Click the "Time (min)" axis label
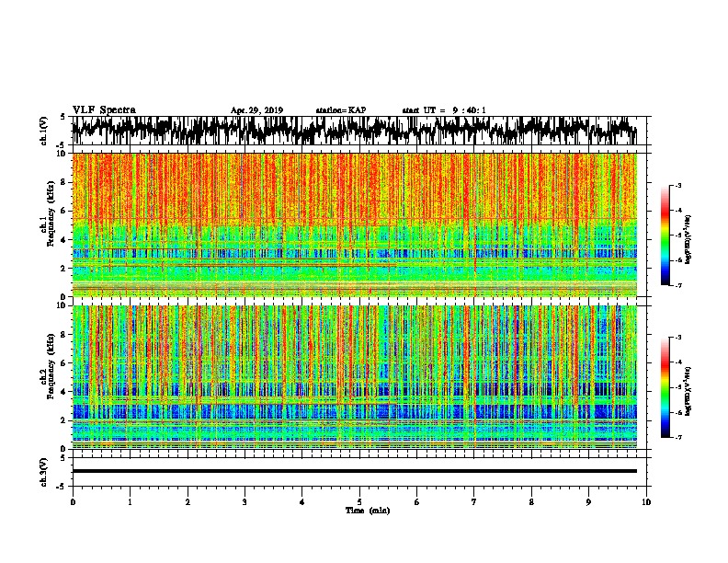Image resolution: width=728 pixels, height=563 pixels. (x=368, y=511)
